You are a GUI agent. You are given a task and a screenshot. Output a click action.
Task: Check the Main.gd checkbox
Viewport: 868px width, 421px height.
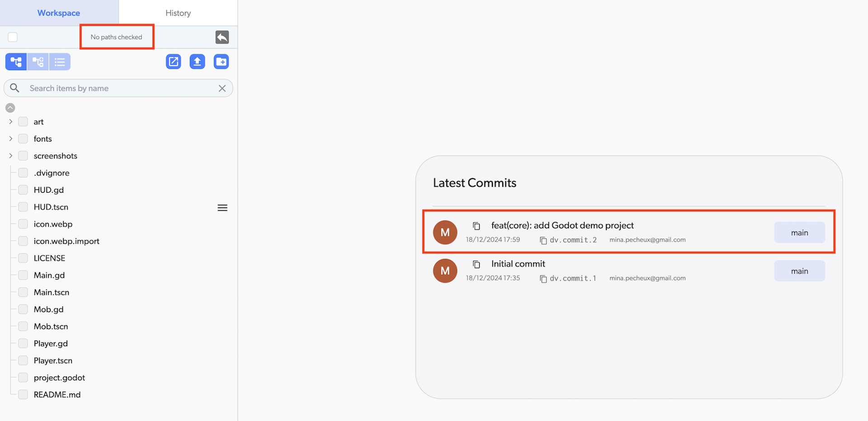point(23,275)
